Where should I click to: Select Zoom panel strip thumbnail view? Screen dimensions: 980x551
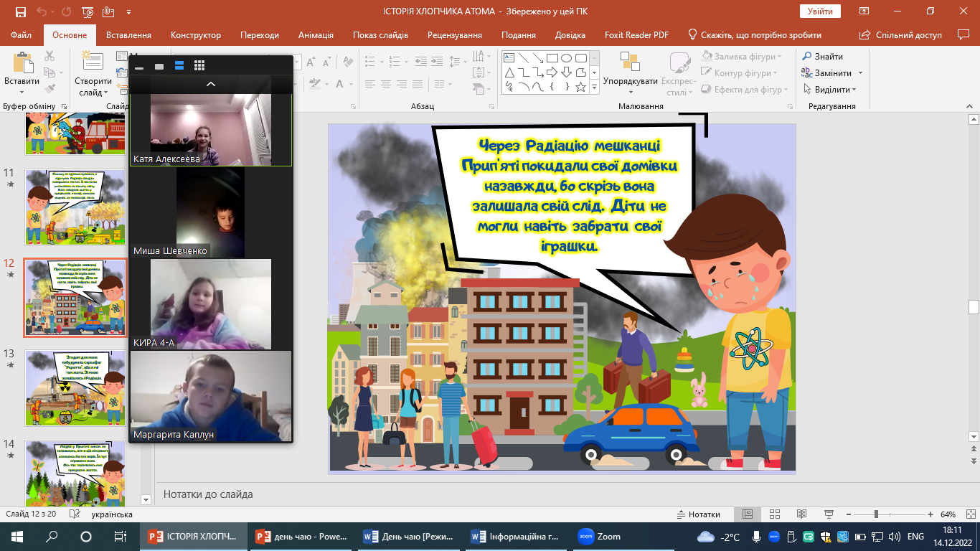(179, 65)
